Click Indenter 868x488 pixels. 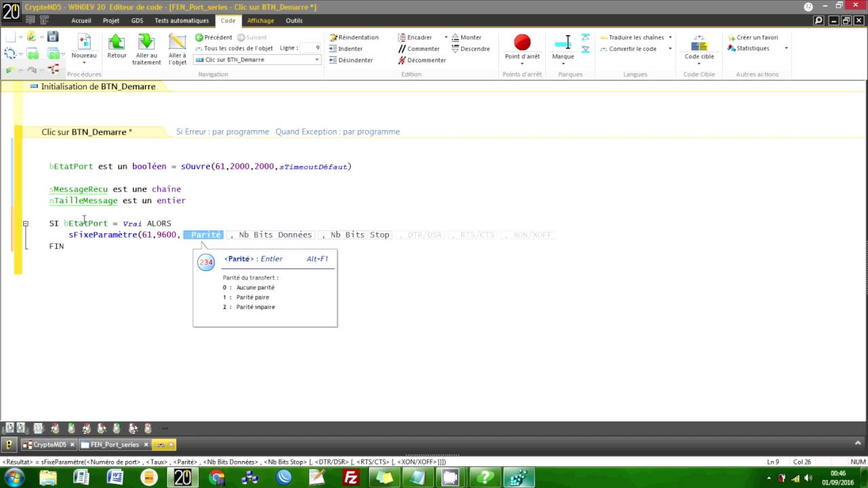point(346,49)
